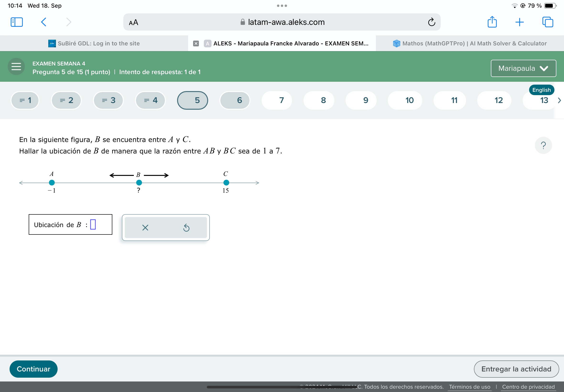Screen dimensions: 564x392
Task: Click Entregar la actividad button
Action: [516, 369]
